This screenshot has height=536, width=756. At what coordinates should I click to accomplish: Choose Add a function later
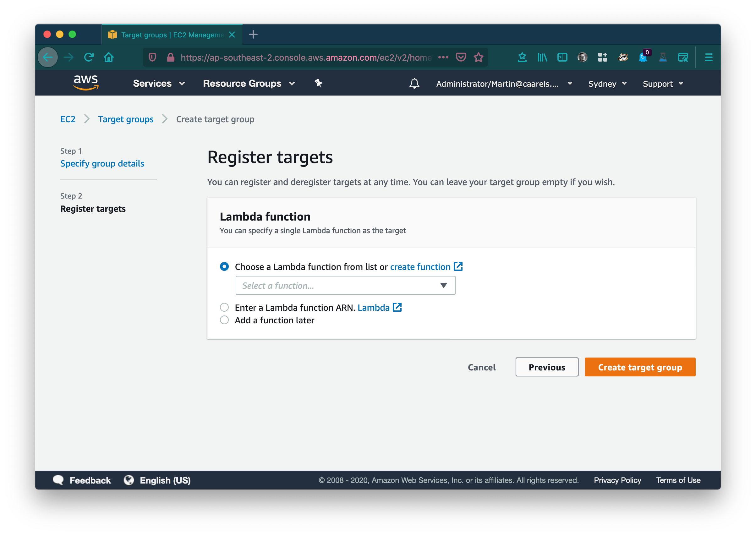click(224, 320)
